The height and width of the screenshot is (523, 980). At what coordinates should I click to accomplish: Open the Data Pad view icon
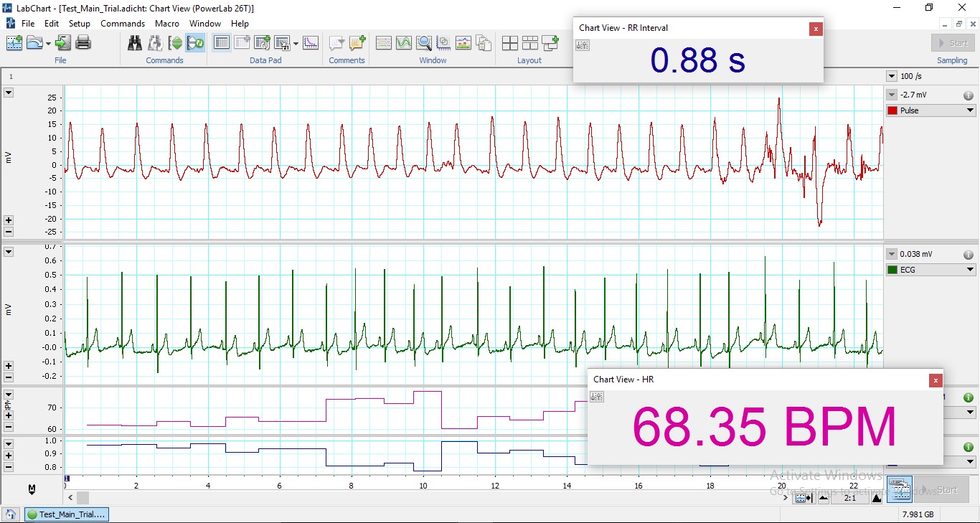222,43
